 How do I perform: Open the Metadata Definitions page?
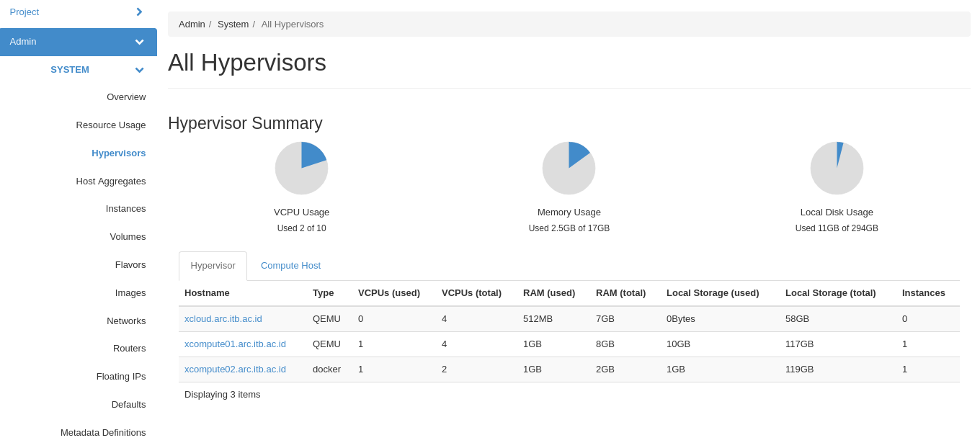[x=104, y=432]
